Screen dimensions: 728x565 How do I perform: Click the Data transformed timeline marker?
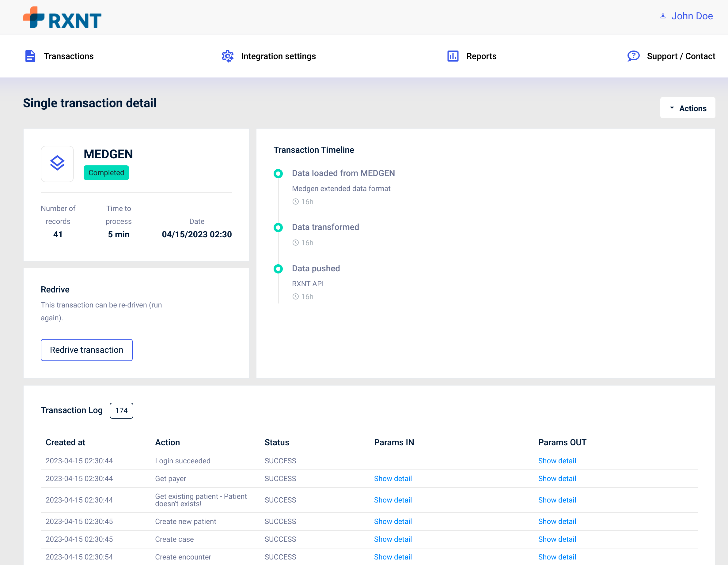click(278, 228)
